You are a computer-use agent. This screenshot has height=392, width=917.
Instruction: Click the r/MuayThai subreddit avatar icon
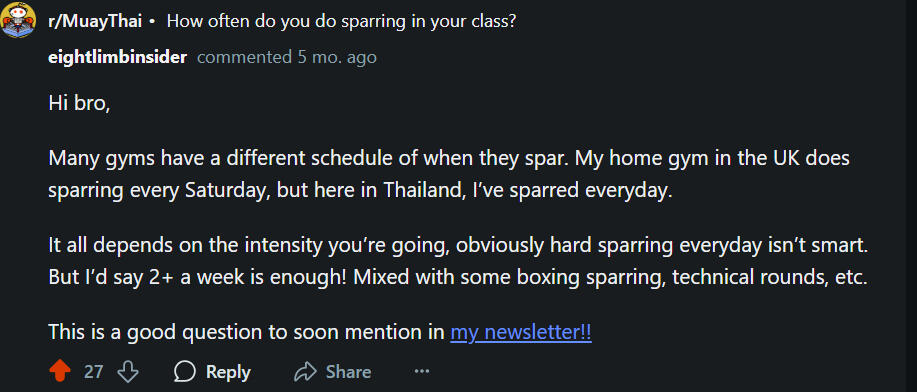pos(19,19)
